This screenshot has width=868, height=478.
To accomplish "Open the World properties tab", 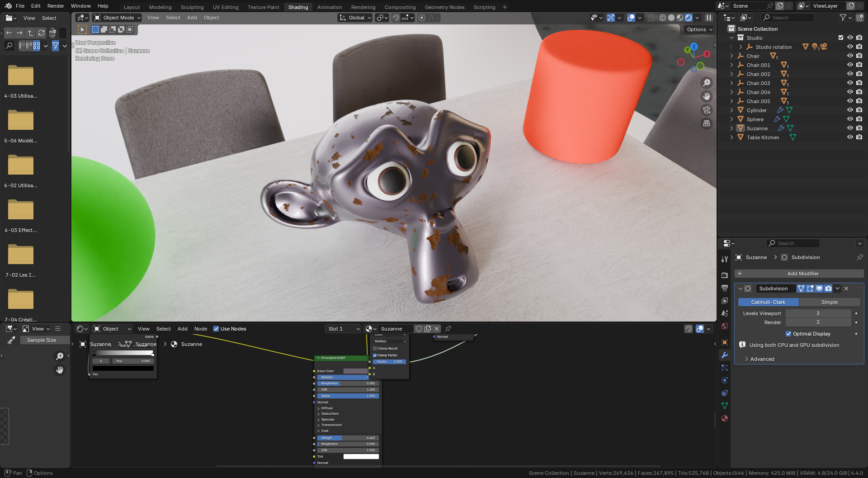I will click(725, 326).
